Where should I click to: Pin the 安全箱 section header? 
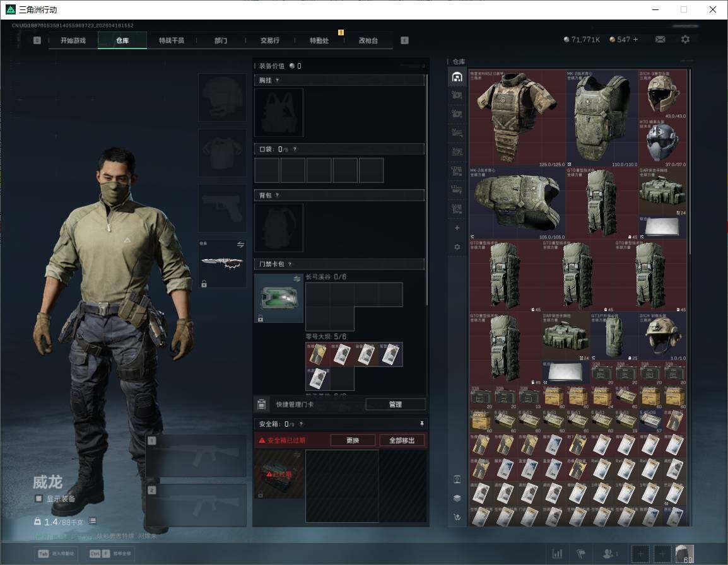coord(421,424)
